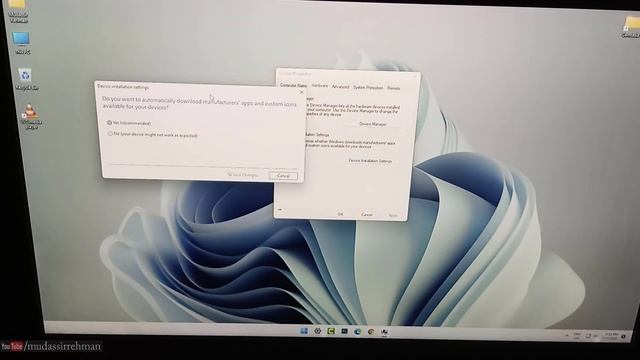Cancel the Device installation settings dialog
Image resolution: width=640 pixels, height=360 pixels.
pos(283,176)
